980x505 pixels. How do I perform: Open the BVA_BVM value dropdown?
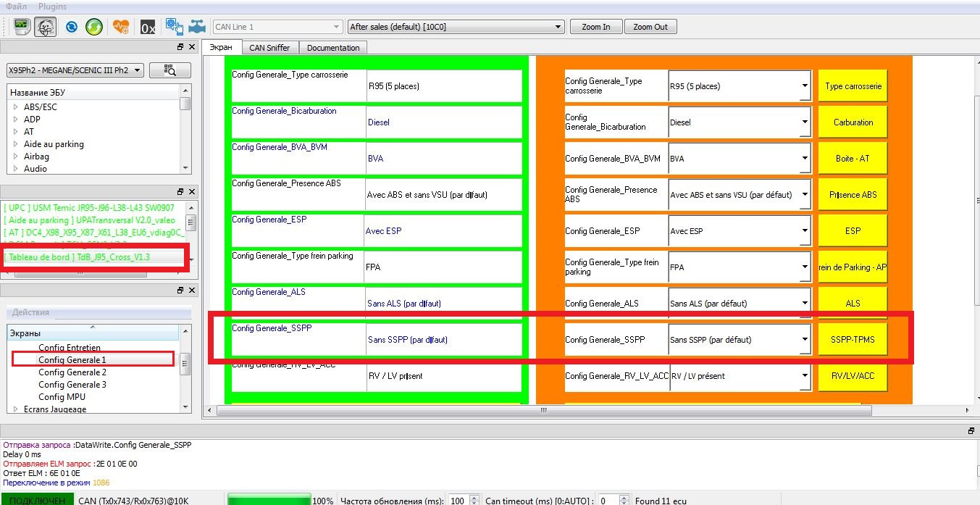coord(739,159)
